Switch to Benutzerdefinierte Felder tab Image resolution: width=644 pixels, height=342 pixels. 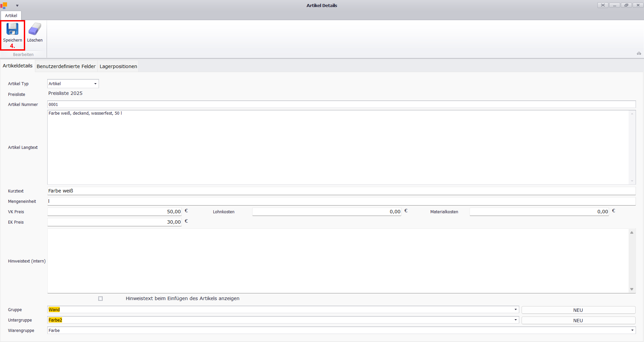tap(66, 66)
